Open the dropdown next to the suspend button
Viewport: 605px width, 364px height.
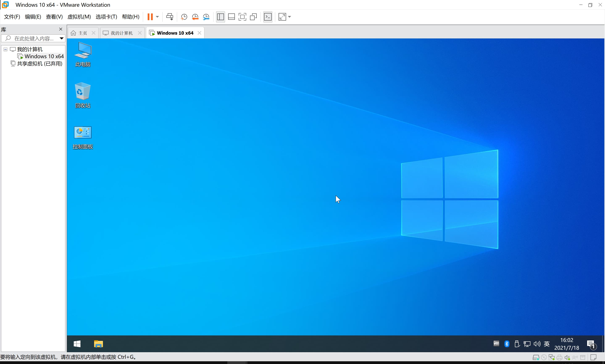(x=158, y=17)
